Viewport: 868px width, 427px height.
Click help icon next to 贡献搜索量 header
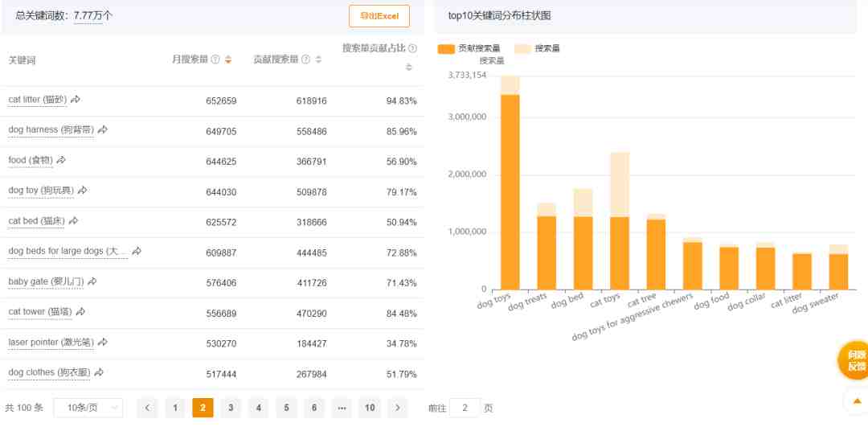305,60
